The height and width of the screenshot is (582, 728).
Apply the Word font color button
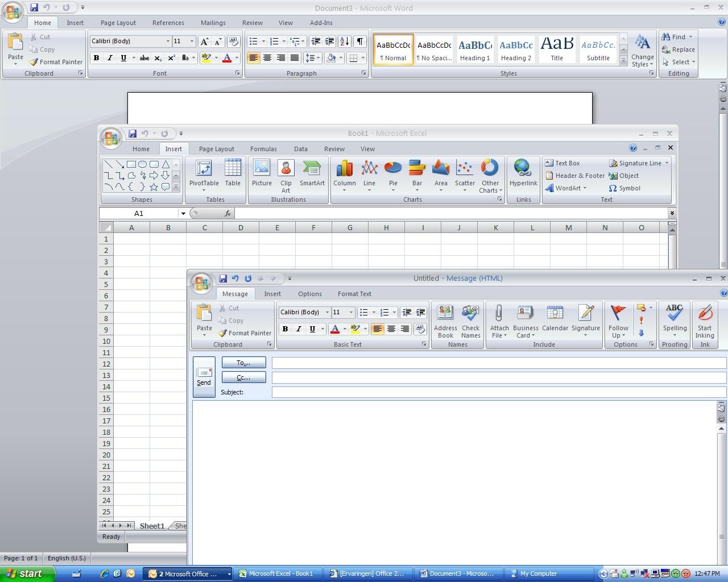(x=227, y=58)
